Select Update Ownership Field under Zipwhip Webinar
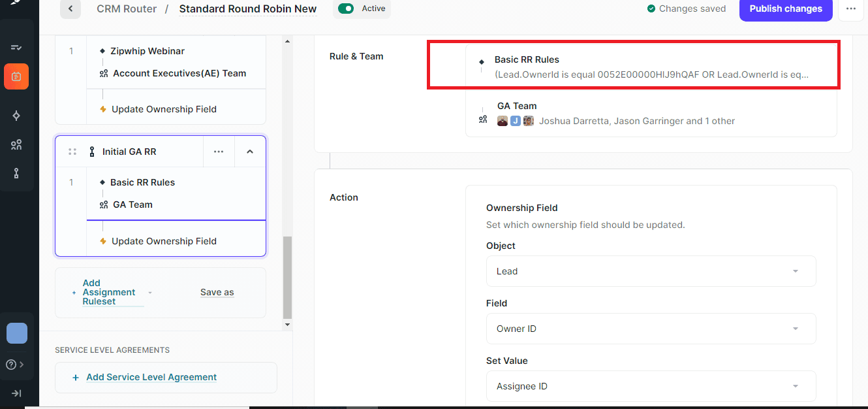The height and width of the screenshot is (409, 868). (x=164, y=109)
